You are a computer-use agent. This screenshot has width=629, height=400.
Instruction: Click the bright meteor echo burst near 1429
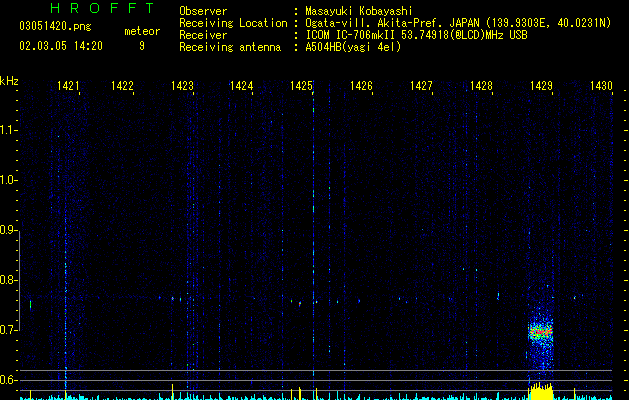(x=541, y=332)
